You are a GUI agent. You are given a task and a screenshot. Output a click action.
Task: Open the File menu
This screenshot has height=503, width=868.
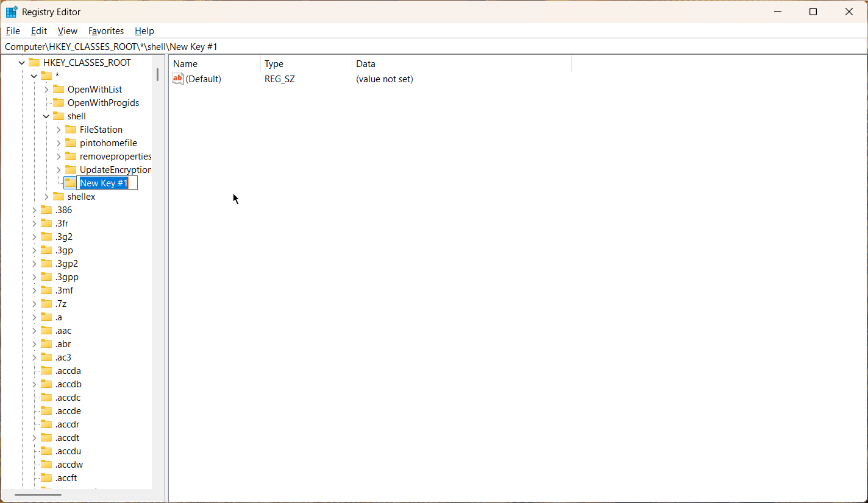tap(13, 30)
